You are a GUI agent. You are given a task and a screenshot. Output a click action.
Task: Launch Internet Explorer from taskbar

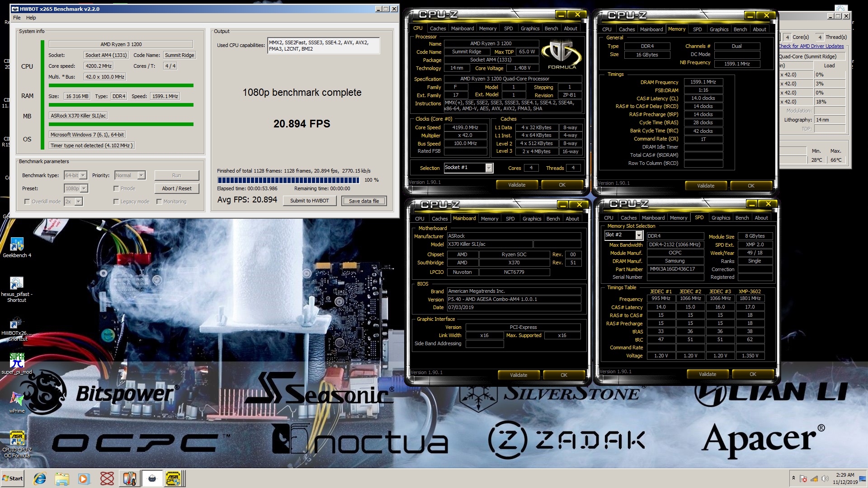(40, 479)
